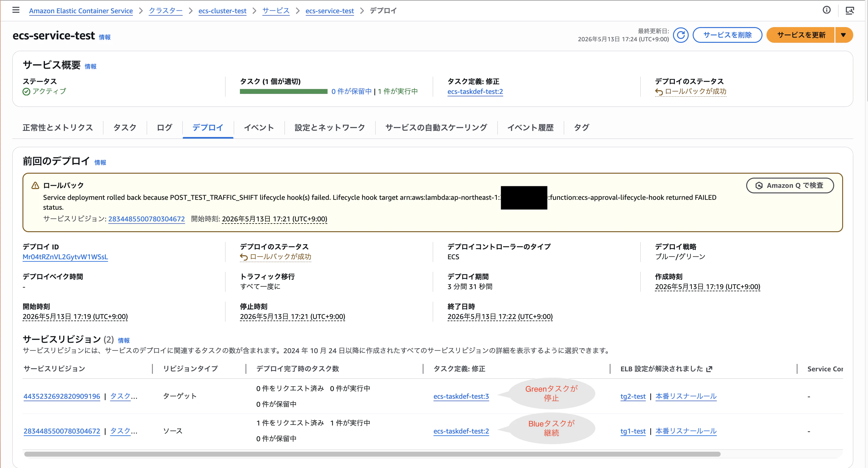
Task: Open ecs-taskdef-test:2 link in service overview
Action: click(x=475, y=91)
